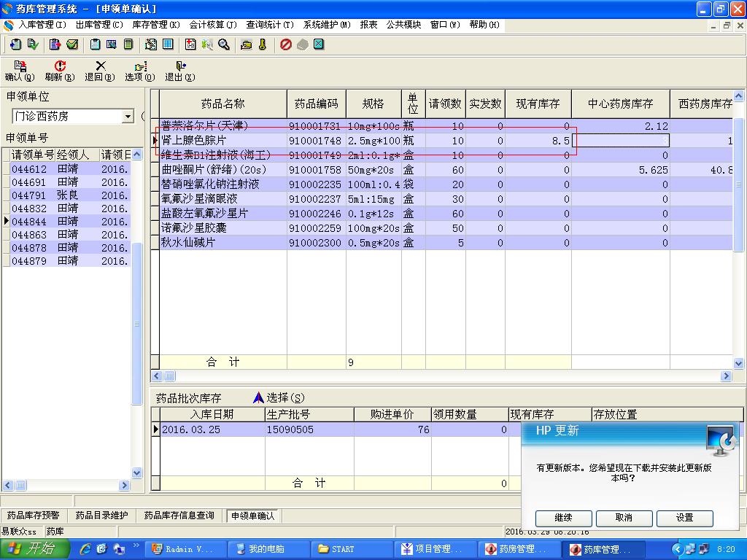Click 取消 in the HP 更新 popup
This screenshot has width=747, height=560.
624,518
